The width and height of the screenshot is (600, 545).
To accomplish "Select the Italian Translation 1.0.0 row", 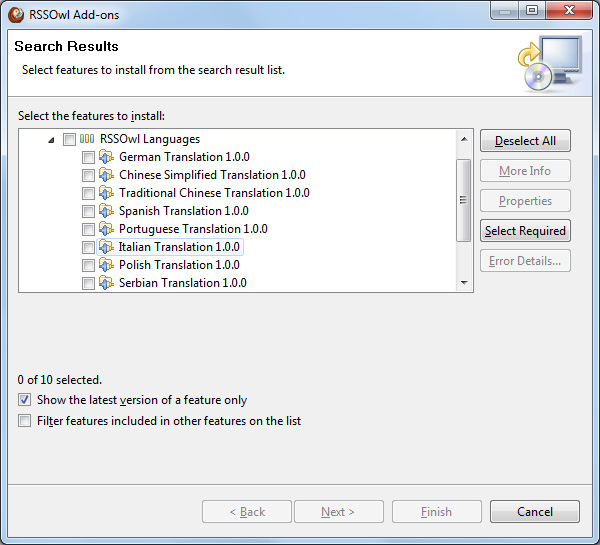I will [179, 247].
